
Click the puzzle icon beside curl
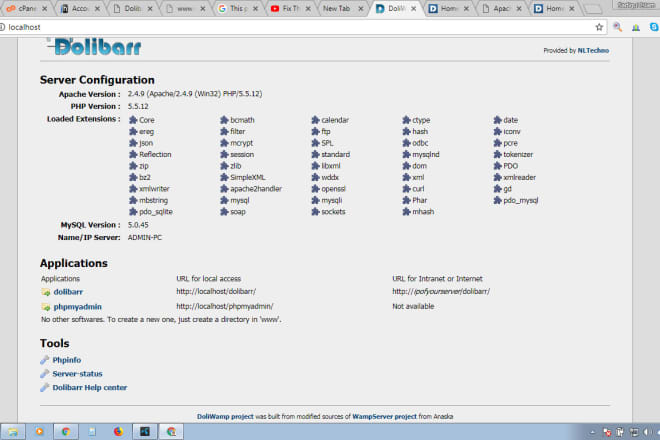(406, 189)
